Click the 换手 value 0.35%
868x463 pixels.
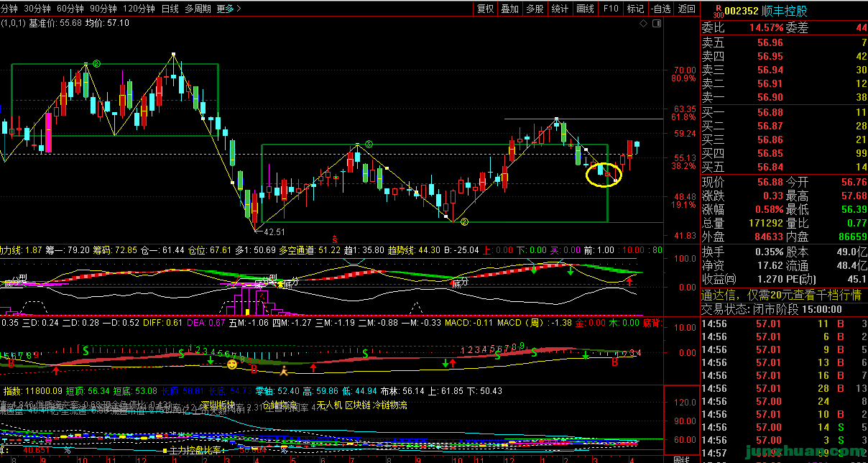click(x=770, y=252)
